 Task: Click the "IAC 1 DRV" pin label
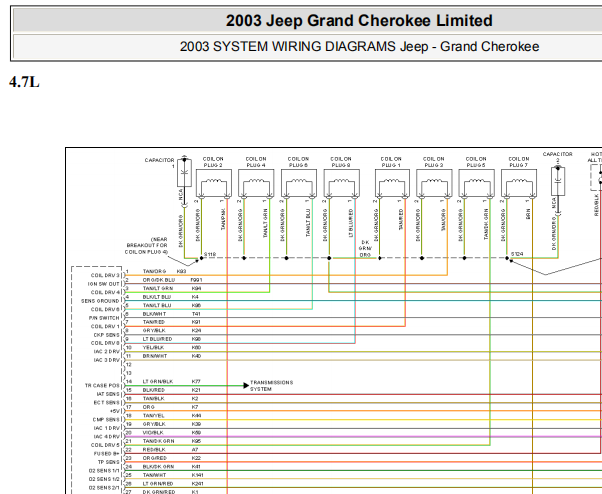click(107, 428)
